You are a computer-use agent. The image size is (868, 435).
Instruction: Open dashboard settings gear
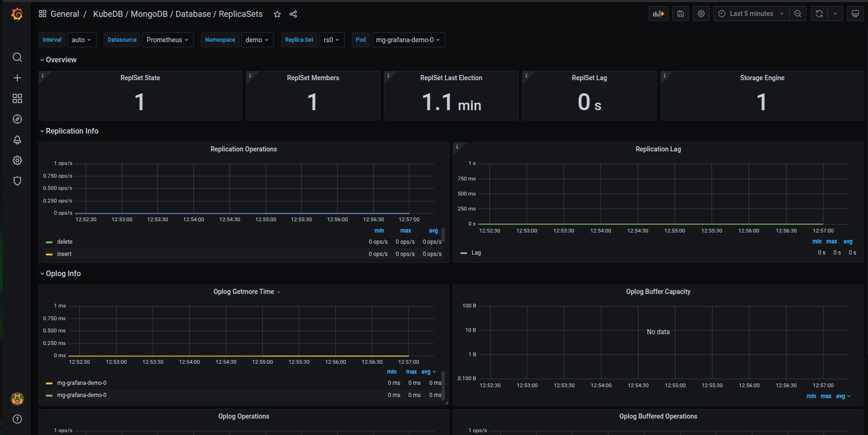pos(701,14)
